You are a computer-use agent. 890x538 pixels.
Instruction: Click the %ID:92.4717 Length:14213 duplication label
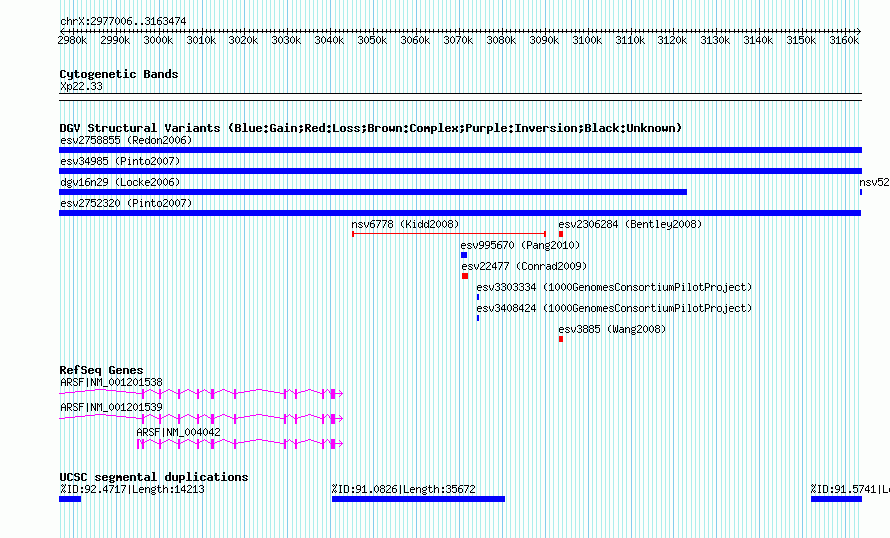tap(132, 489)
